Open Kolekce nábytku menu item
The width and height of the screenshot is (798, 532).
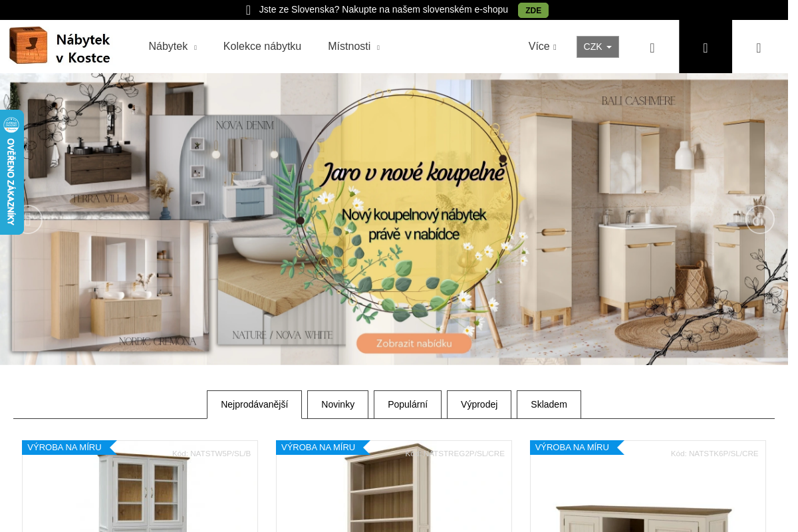pyautogui.click(x=262, y=47)
